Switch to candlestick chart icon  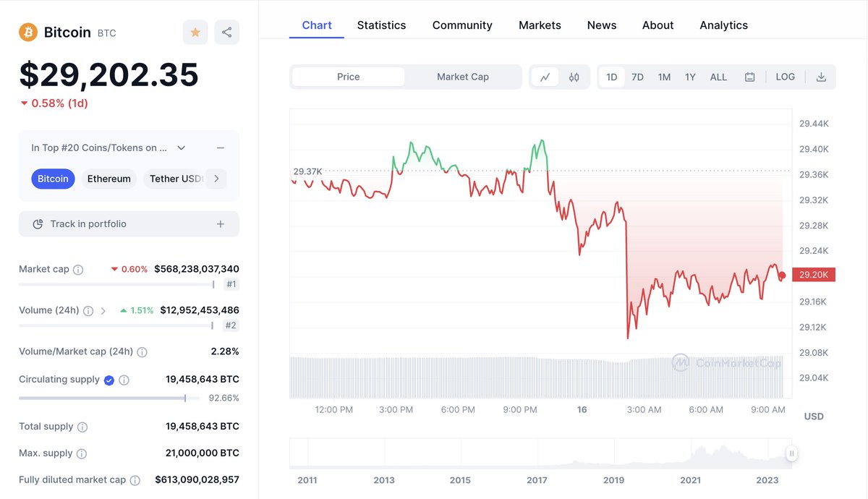(574, 77)
